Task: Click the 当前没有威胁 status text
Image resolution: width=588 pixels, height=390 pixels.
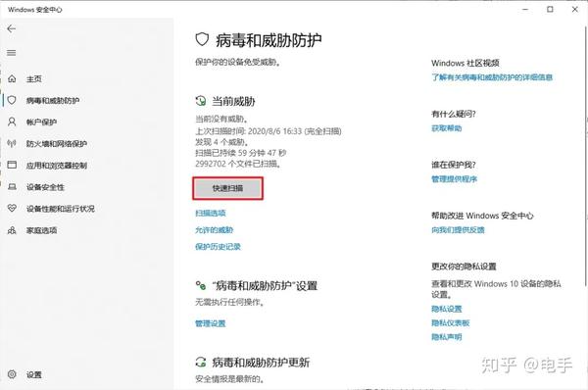Action: pyautogui.click(x=221, y=119)
